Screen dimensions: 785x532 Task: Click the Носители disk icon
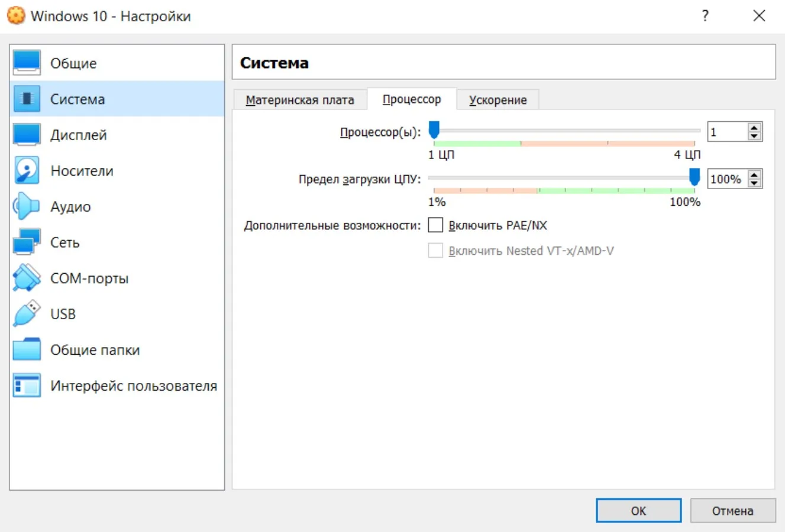27,171
